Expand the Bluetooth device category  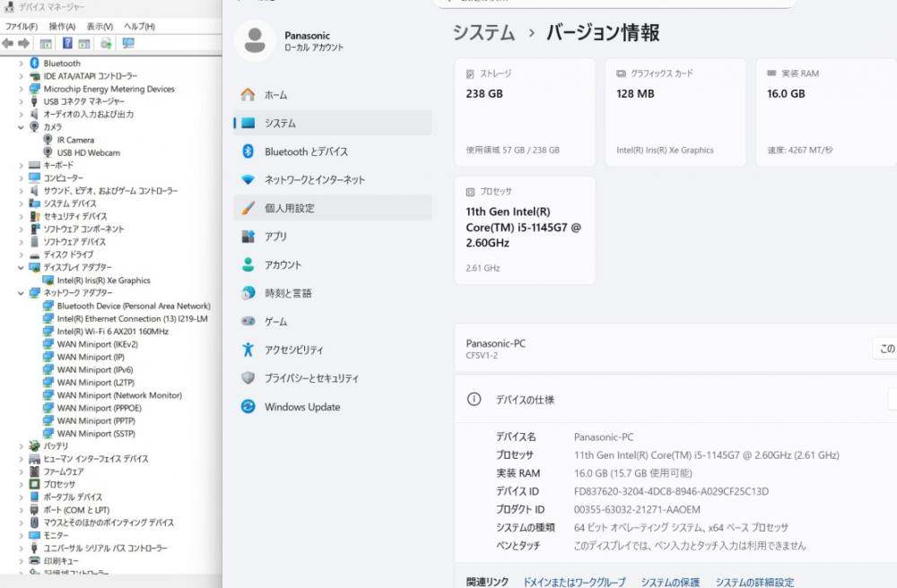click(x=22, y=64)
